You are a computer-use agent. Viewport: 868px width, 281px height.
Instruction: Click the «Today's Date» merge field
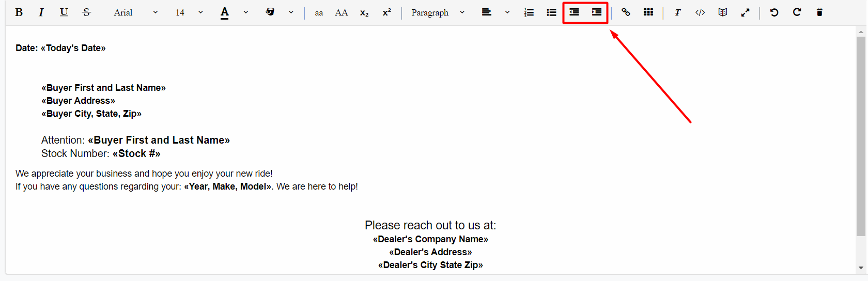pos(73,48)
